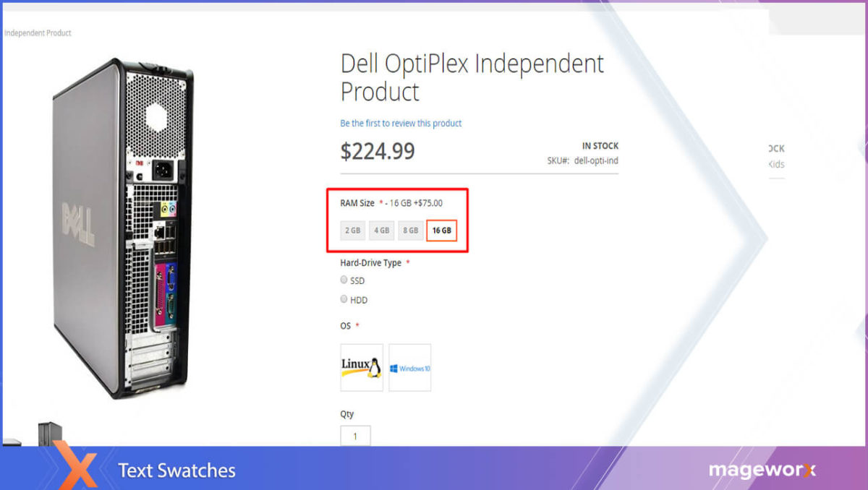
Task: Click the highlighted 16 GB RAM swatch
Action: tap(441, 231)
